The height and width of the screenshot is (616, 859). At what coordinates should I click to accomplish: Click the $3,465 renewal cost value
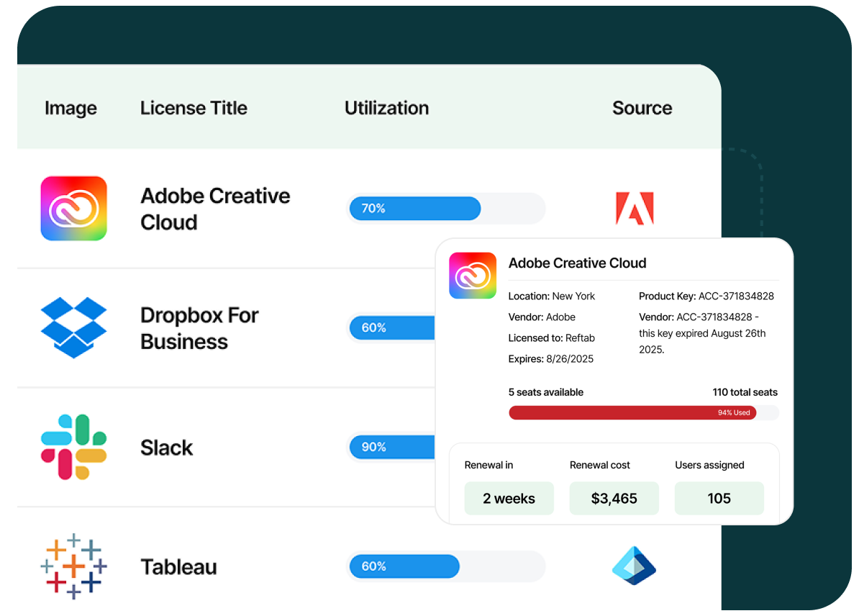614,498
